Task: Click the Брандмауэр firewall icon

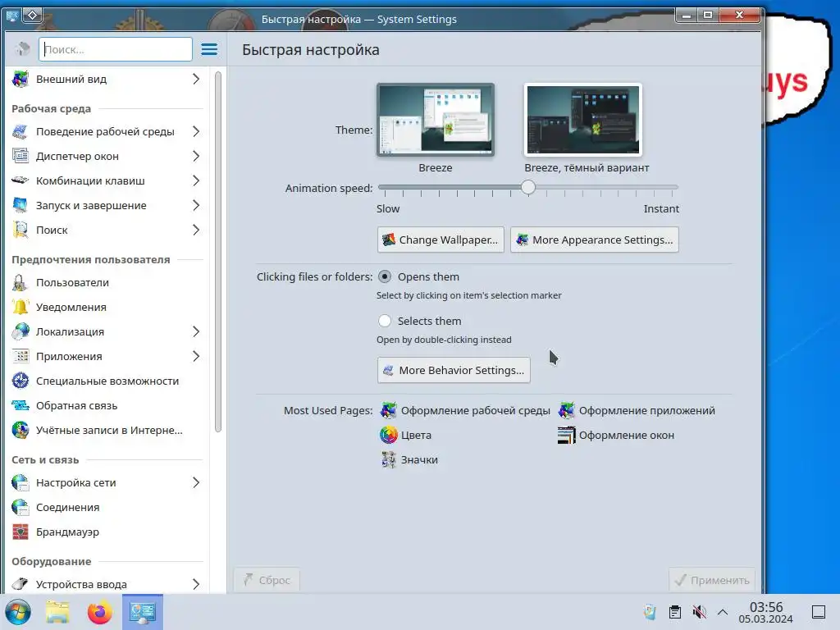Action: pos(21,532)
